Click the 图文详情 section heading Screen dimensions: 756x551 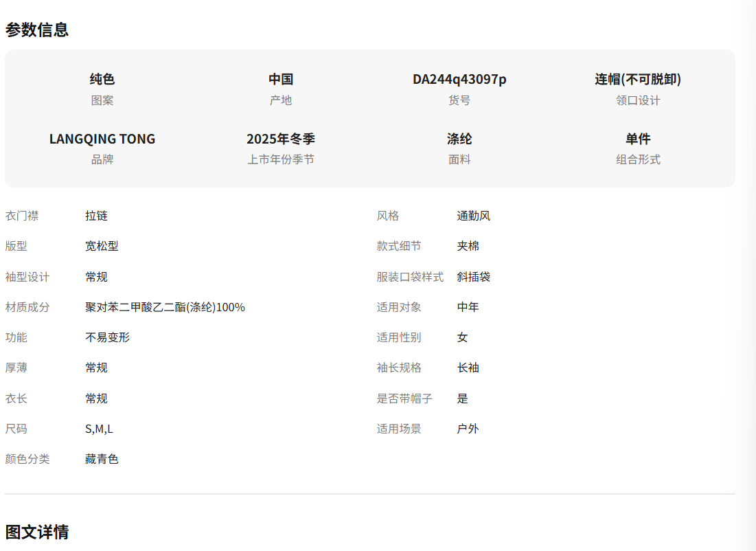[37, 532]
